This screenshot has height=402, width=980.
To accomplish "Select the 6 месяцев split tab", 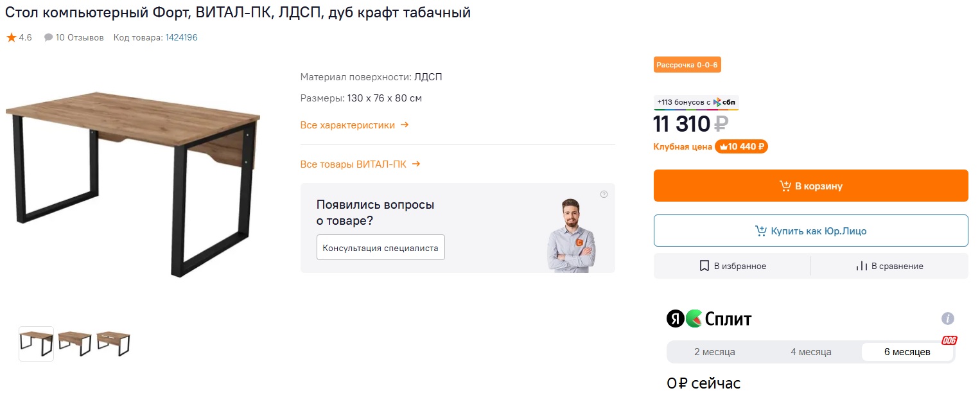I will pyautogui.click(x=907, y=352).
